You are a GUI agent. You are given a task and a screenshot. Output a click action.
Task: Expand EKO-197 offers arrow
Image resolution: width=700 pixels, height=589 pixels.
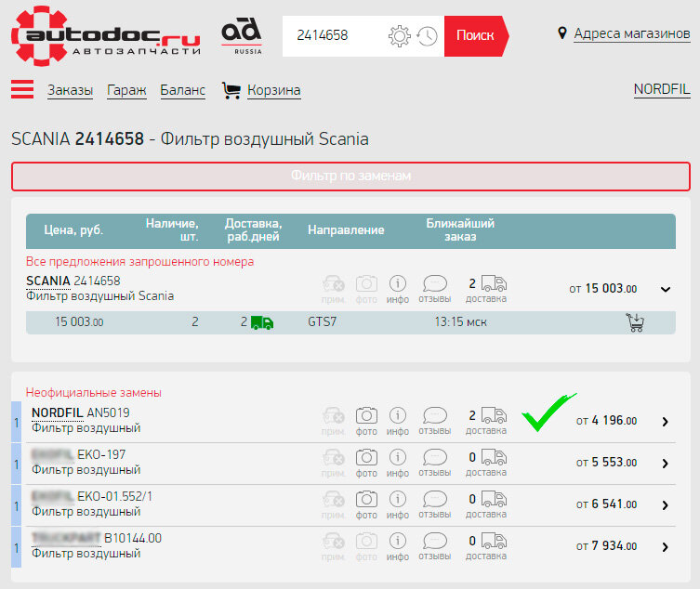666,464
